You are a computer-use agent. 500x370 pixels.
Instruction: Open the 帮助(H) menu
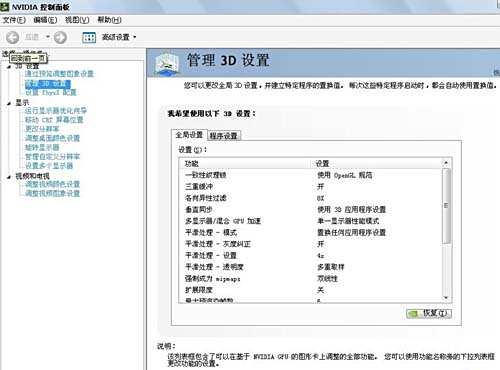(109, 20)
